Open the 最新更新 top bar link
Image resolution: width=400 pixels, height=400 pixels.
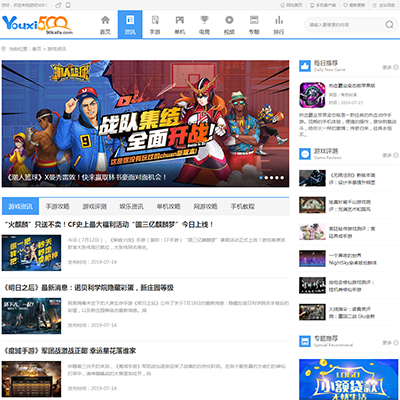[354, 5]
